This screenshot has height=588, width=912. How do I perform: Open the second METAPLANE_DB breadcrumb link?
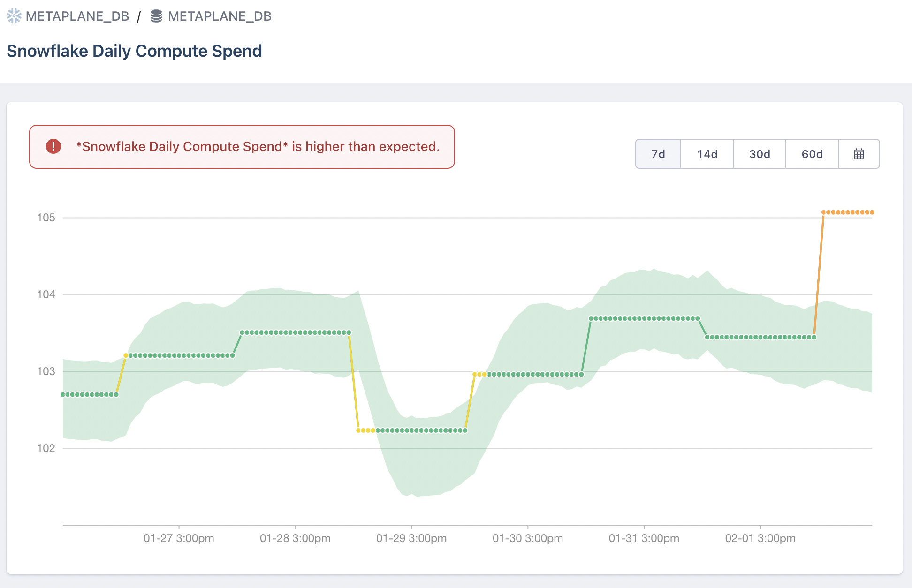220,16
